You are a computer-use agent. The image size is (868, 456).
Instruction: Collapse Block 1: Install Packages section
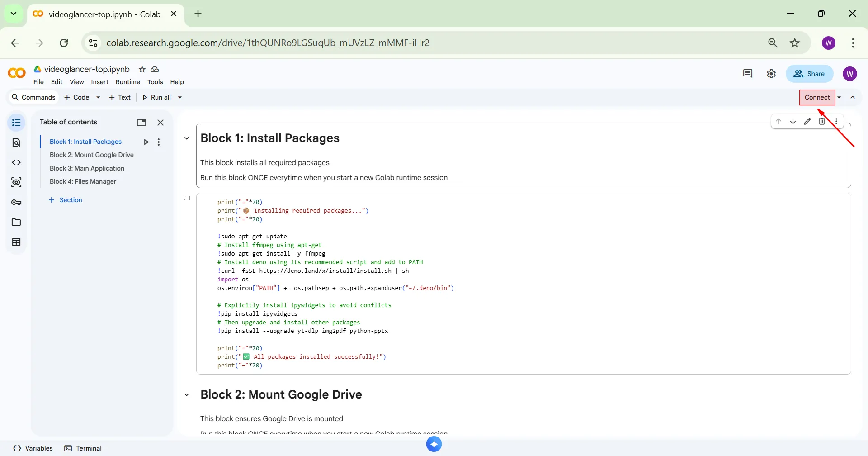[187, 138]
